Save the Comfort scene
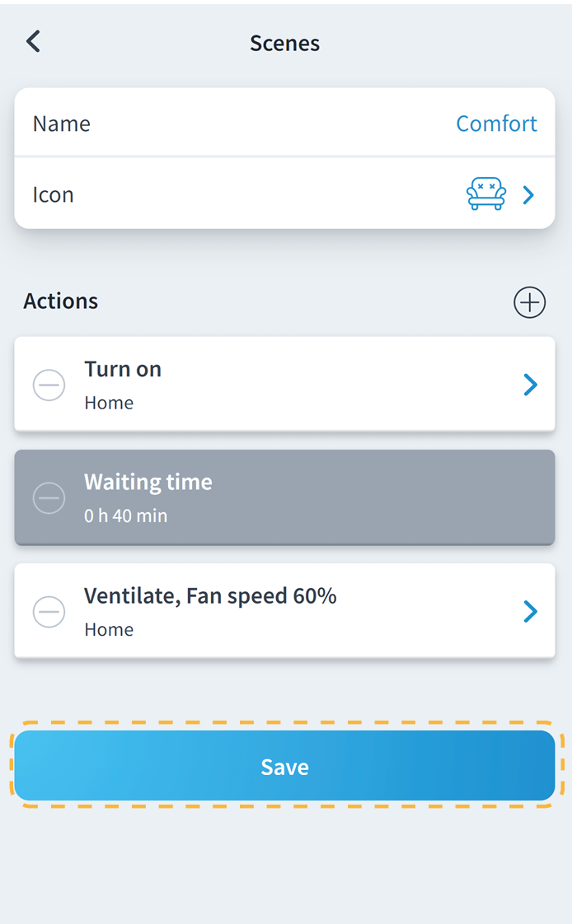This screenshot has height=924, width=572. (x=284, y=766)
